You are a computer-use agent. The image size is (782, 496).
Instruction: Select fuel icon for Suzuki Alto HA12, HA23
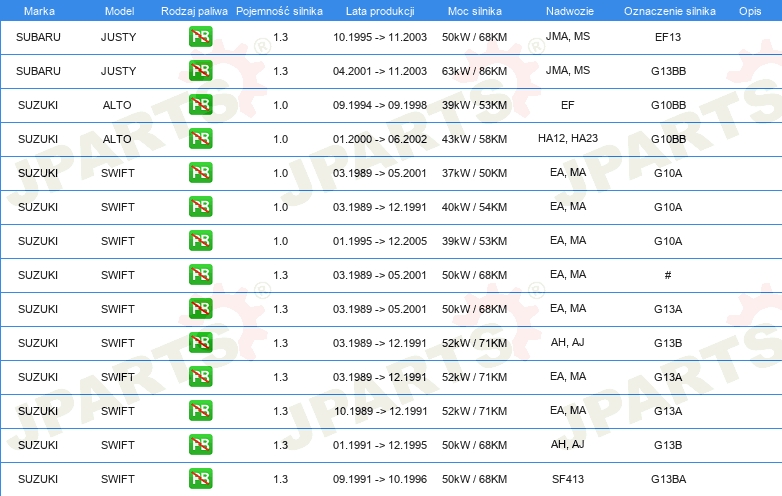point(200,139)
